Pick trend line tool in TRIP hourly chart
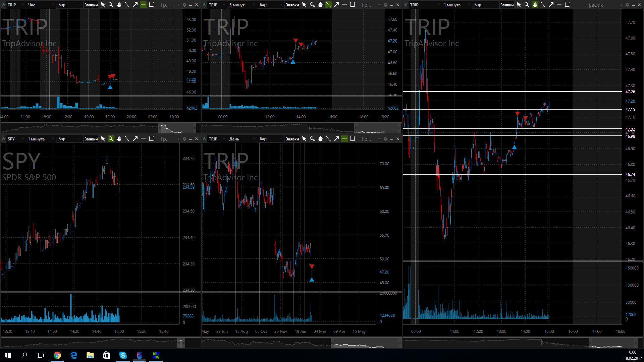 tap(127, 5)
